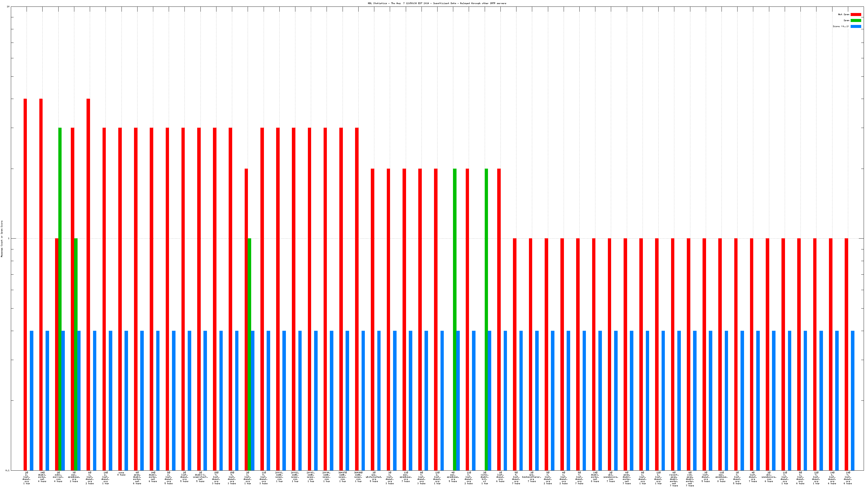
Task: Click the "none 8 hops" x-axis label
Action: pos(121,474)
